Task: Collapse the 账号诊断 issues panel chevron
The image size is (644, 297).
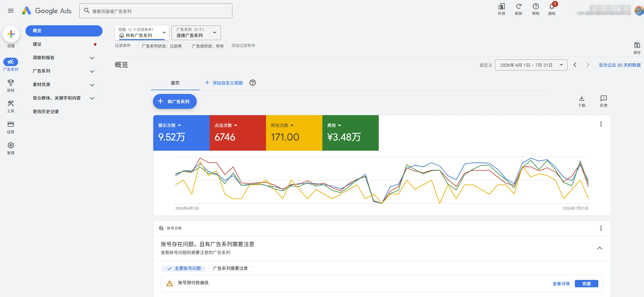Action: click(x=600, y=248)
